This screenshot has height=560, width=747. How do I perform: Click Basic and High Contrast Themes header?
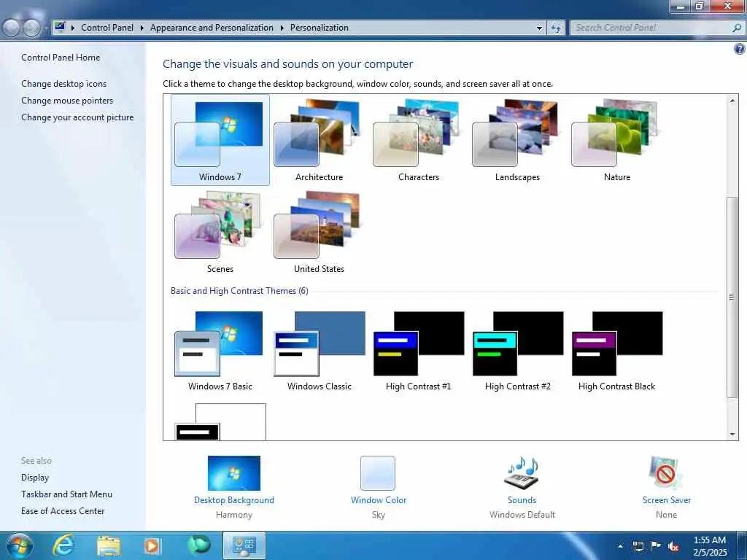coord(239,291)
